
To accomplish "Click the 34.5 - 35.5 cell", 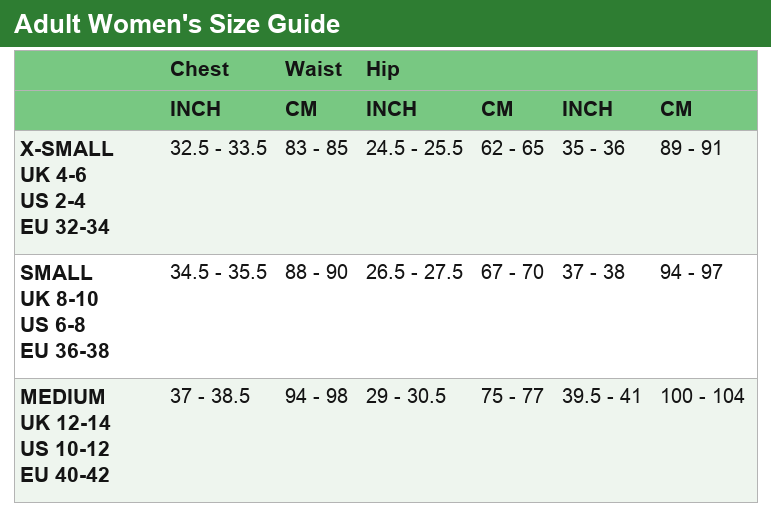I will click(218, 272).
